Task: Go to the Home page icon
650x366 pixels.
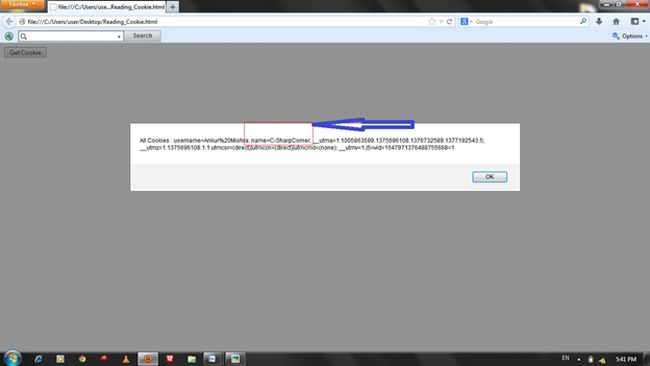Action: 616,22
